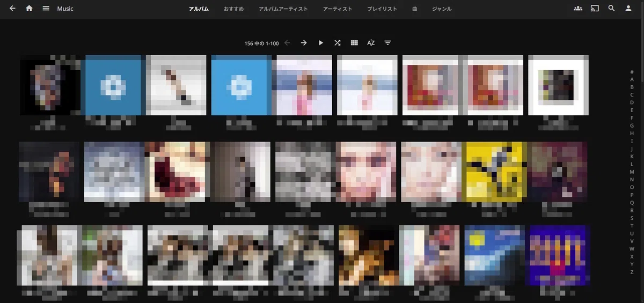Open the purple cover with red lettering
This screenshot has height=303, width=644.
(559, 255)
